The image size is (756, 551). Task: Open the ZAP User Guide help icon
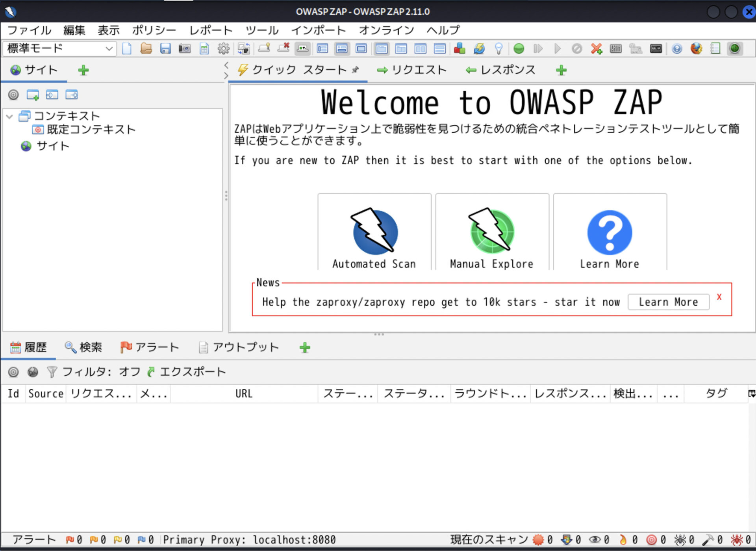point(677,48)
